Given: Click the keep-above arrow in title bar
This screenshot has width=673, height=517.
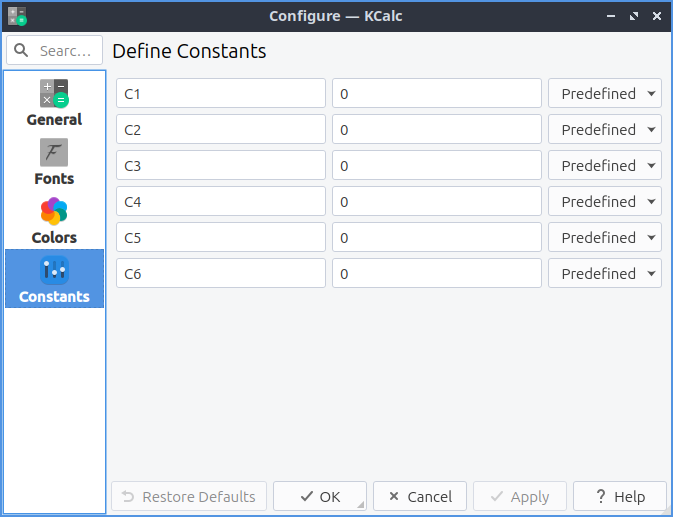Looking at the screenshot, I should [x=611, y=16].
